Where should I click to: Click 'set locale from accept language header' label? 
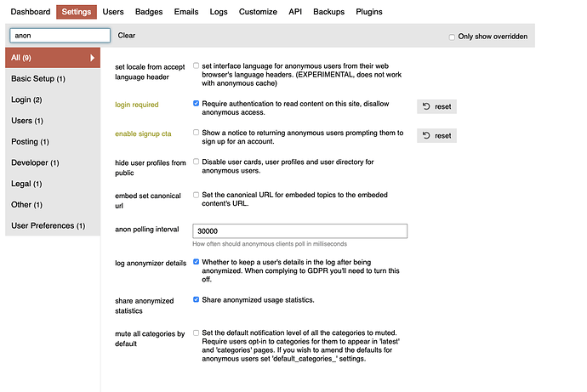150,71
